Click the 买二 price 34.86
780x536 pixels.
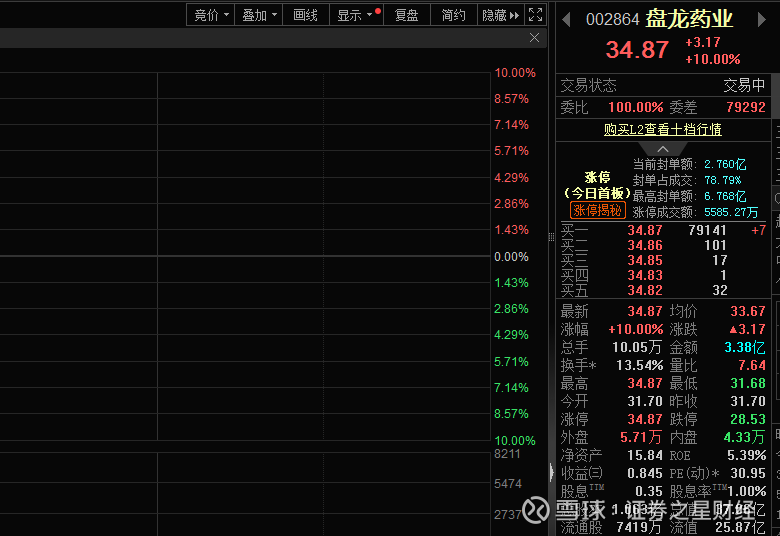pos(645,245)
